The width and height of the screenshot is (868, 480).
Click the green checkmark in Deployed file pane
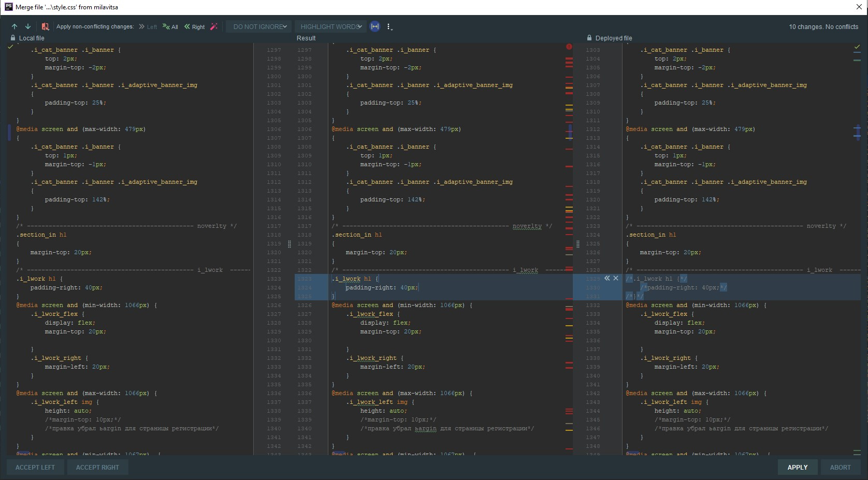tap(857, 47)
